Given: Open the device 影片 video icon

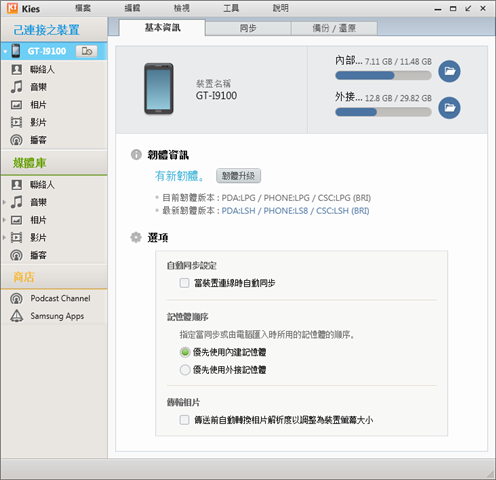Looking at the screenshot, I should point(17,122).
